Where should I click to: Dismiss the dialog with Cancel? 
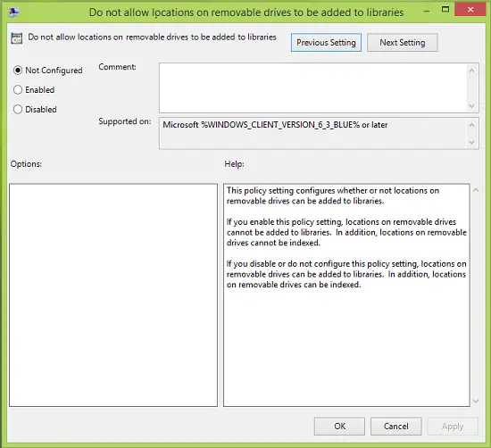click(x=396, y=426)
